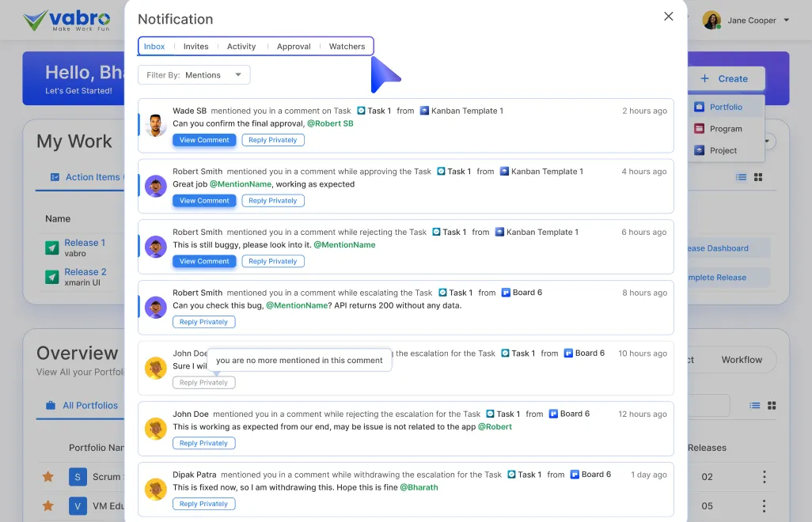Image resolution: width=812 pixels, height=522 pixels.
Task: Open Board 6 from Robert's escalation notification
Action: click(522, 292)
